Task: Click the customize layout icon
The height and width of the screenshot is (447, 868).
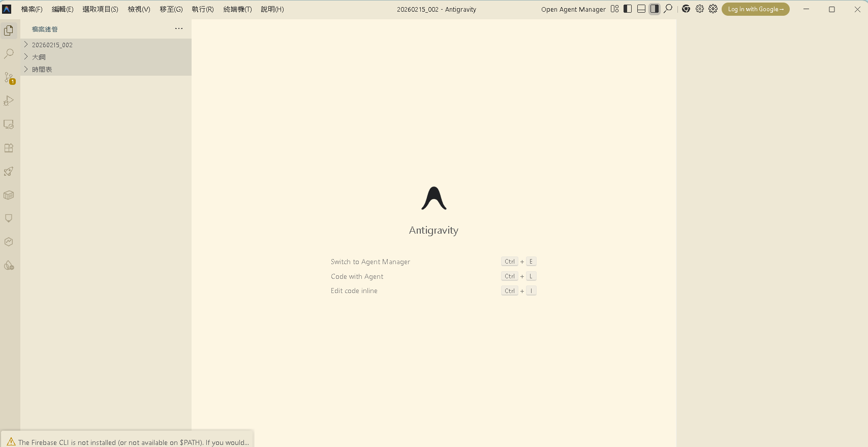Action: tap(614, 9)
